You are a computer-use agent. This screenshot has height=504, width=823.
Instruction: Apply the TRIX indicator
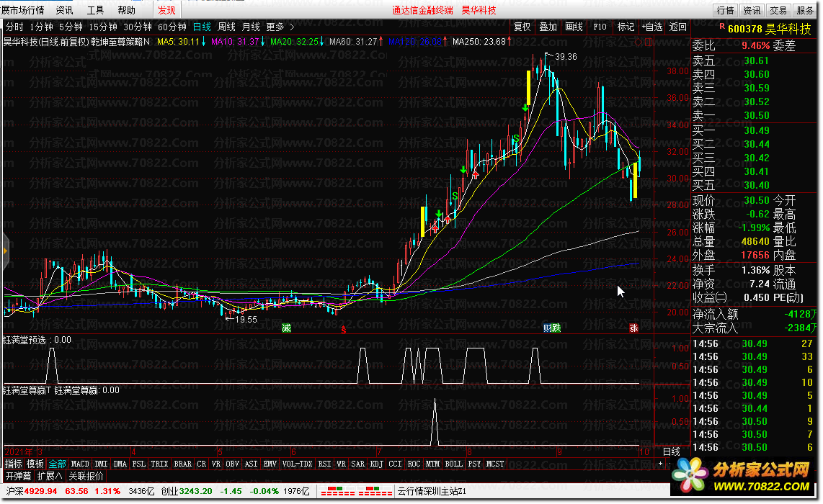tap(159, 464)
